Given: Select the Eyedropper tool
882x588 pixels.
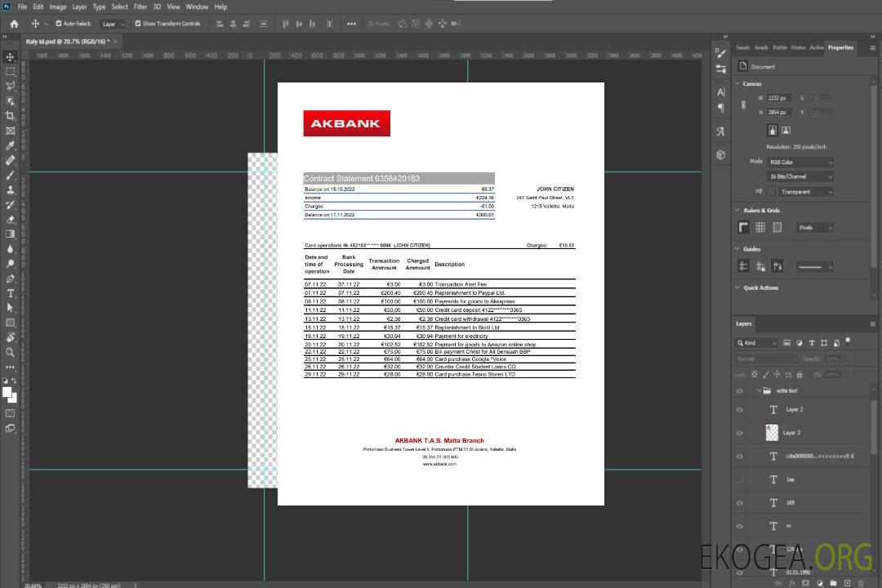Looking at the screenshot, I should pyautogui.click(x=10, y=145).
